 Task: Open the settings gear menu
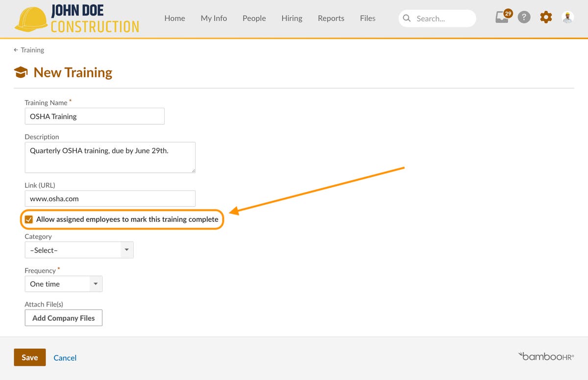point(545,17)
